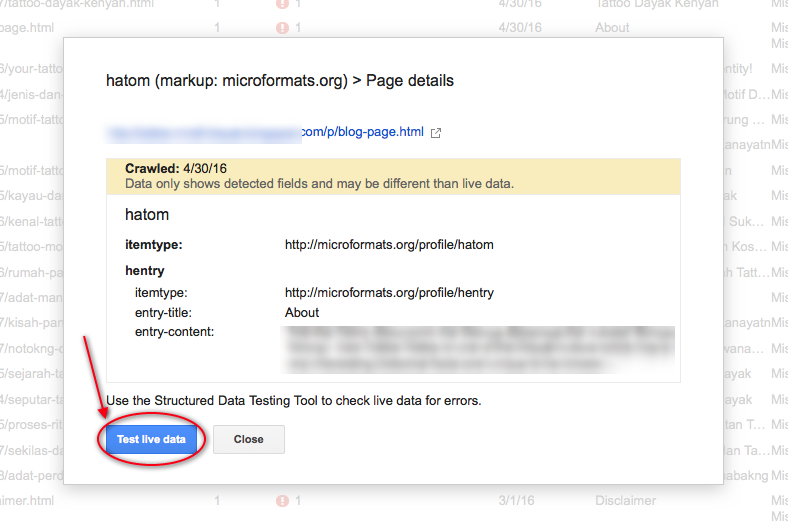
Task: Select the microformats.org/profile/hatom itemtype value
Action: (389, 245)
